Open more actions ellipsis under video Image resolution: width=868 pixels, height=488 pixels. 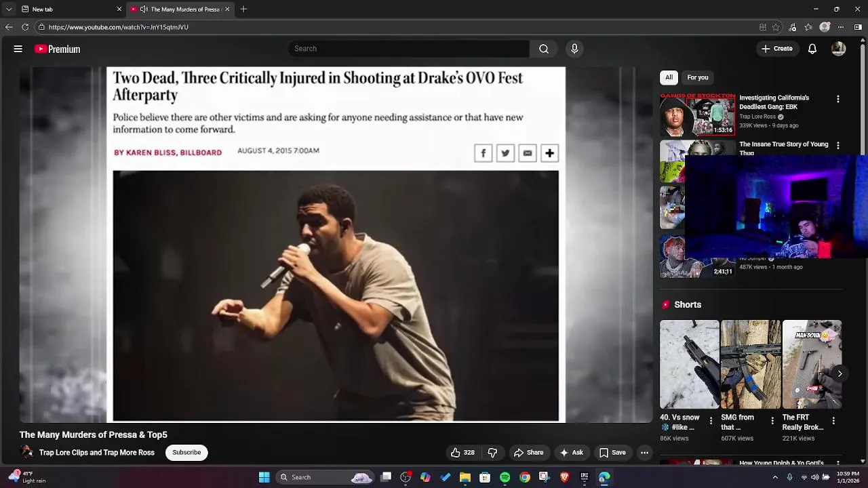pyautogui.click(x=645, y=453)
